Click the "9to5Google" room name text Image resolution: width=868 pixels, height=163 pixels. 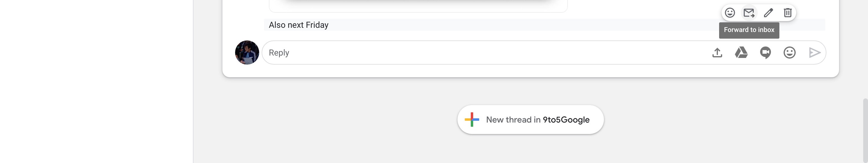tap(566, 120)
